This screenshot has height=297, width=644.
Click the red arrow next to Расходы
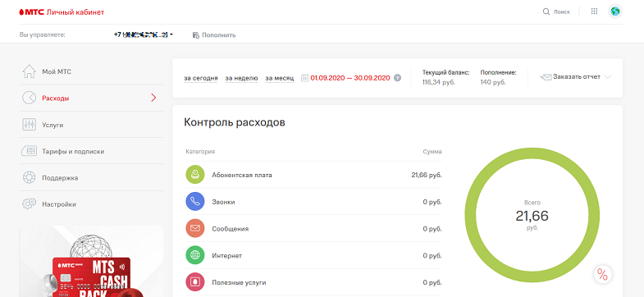pos(153,98)
